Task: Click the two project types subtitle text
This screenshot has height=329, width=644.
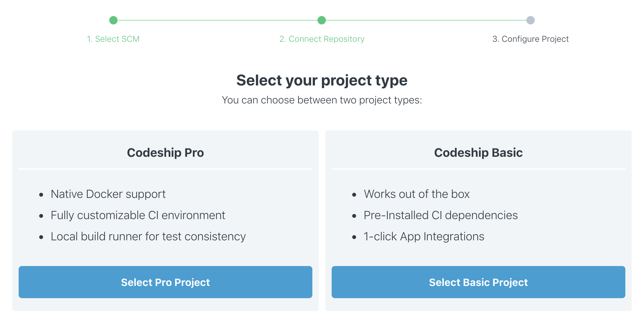Action: pyautogui.click(x=322, y=100)
